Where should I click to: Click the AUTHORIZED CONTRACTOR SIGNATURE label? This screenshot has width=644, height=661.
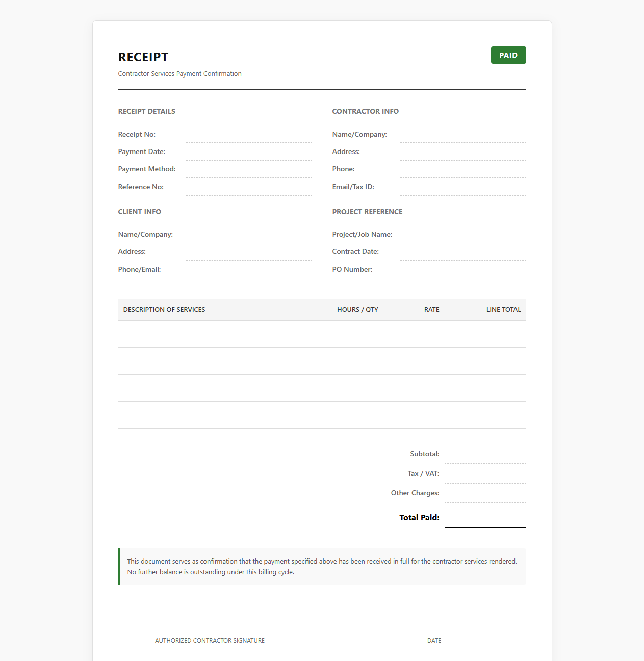pos(210,641)
